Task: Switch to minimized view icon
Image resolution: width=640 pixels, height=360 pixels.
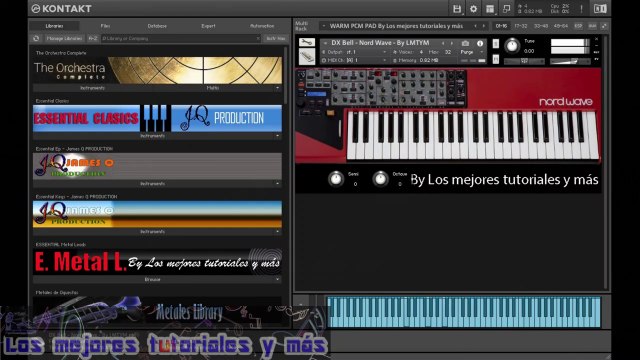Action: 506,9
